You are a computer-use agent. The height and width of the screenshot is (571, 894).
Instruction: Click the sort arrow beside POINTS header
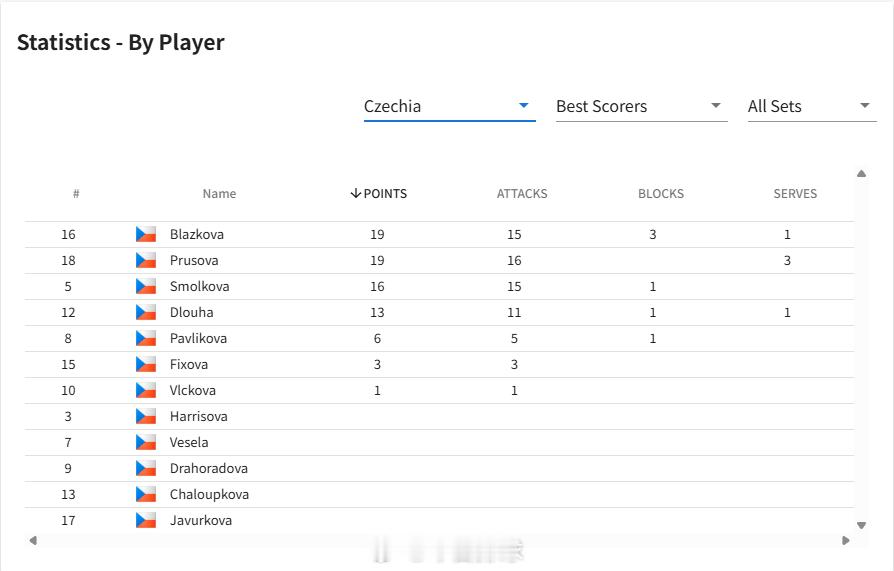(x=356, y=193)
